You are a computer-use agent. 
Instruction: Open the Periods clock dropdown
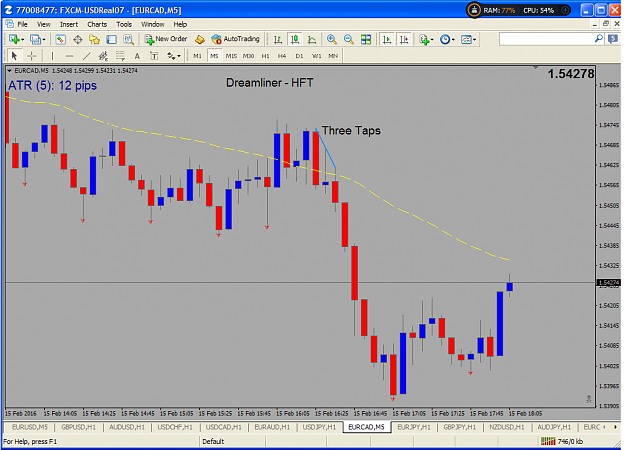(x=445, y=39)
